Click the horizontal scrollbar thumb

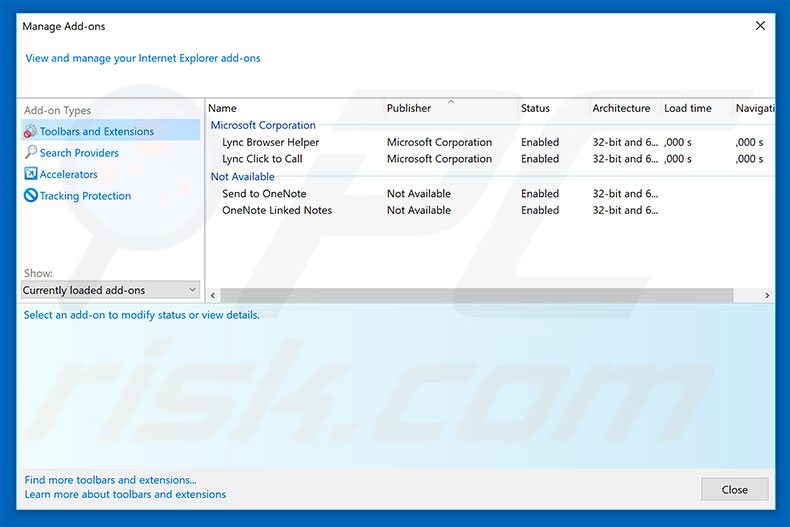(x=477, y=295)
